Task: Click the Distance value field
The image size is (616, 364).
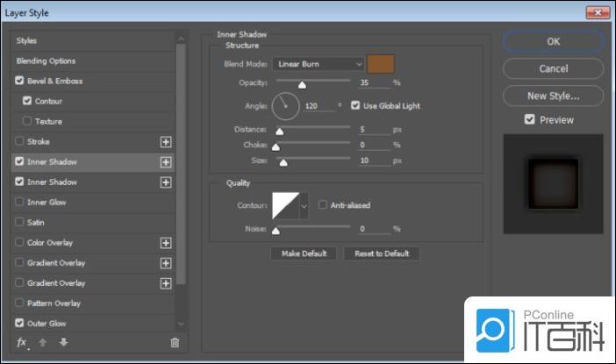Action: pyautogui.click(x=375, y=130)
